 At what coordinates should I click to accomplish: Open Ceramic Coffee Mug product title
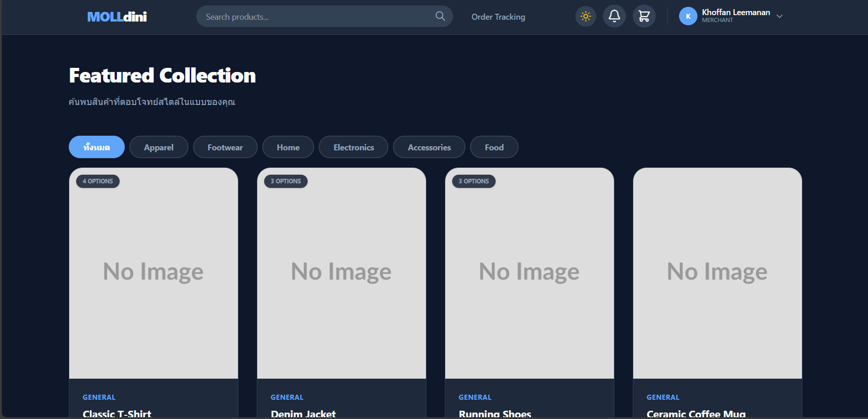[696, 413]
